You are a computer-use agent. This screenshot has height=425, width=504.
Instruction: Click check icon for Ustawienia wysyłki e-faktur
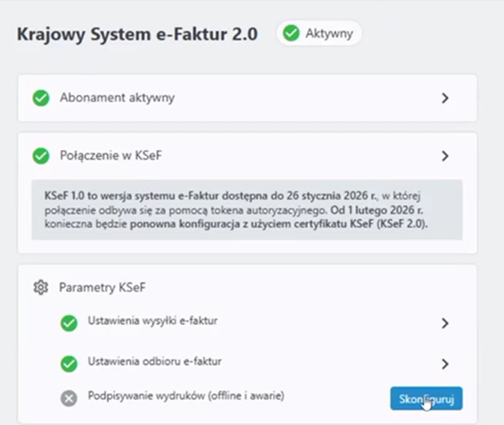69,323
